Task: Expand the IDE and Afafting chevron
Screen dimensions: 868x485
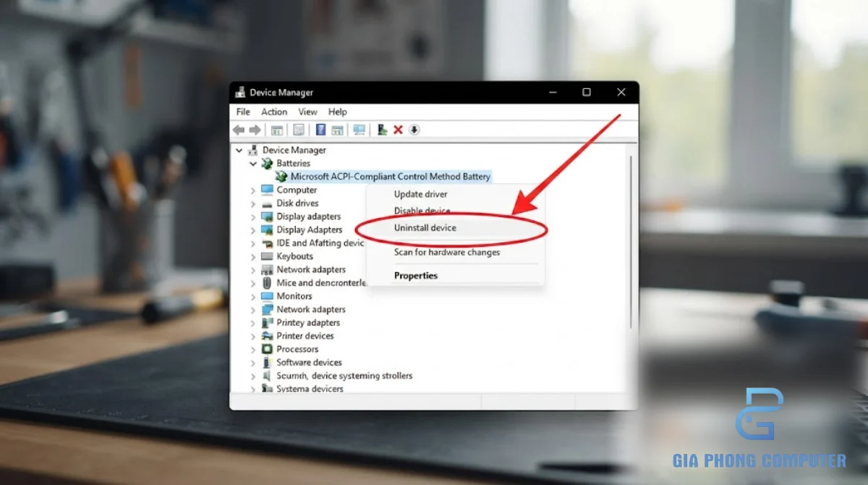Action: tap(253, 243)
